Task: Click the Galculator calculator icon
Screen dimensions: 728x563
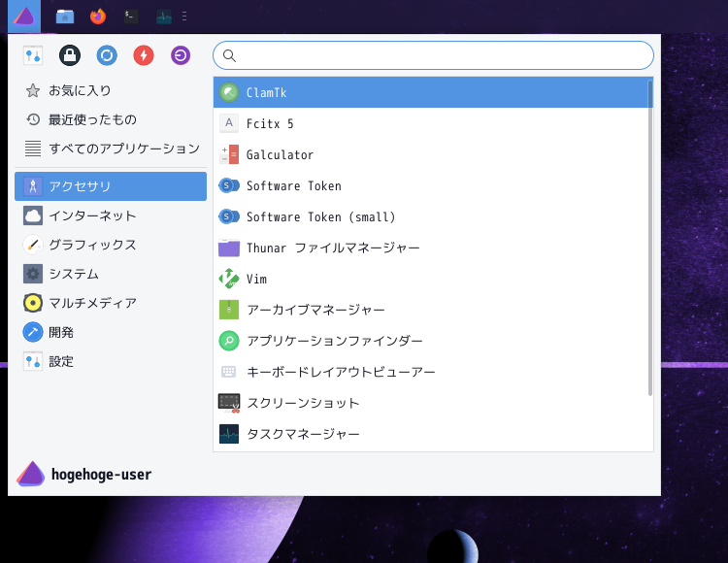Action: pos(229,154)
